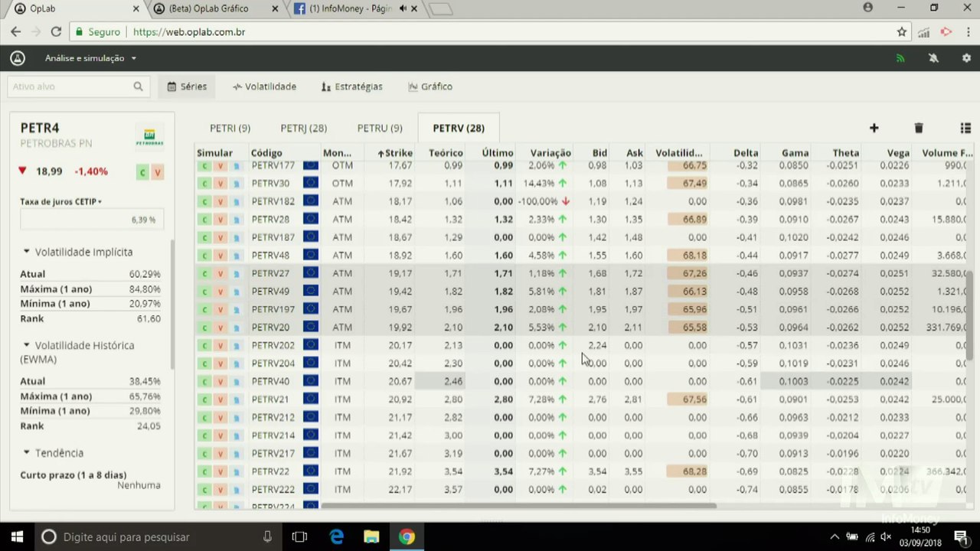980x551 pixels.
Task: Click the Ativo alvo search field
Action: point(77,86)
